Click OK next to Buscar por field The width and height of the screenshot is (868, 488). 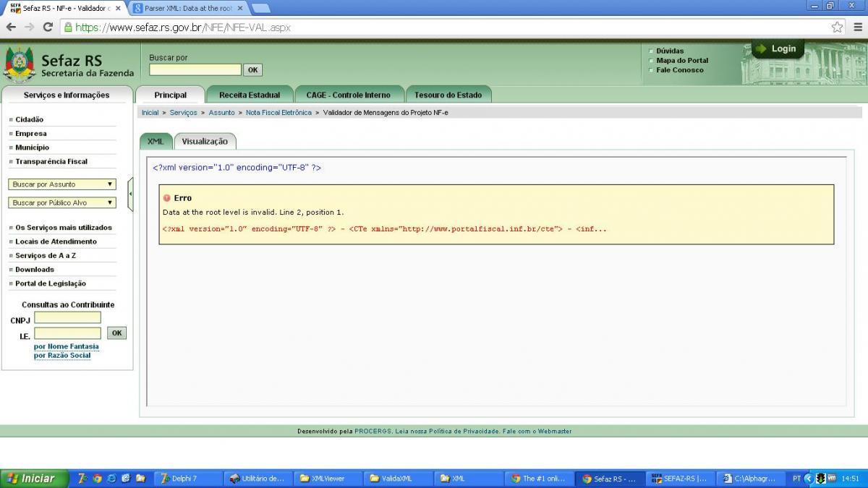click(252, 70)
